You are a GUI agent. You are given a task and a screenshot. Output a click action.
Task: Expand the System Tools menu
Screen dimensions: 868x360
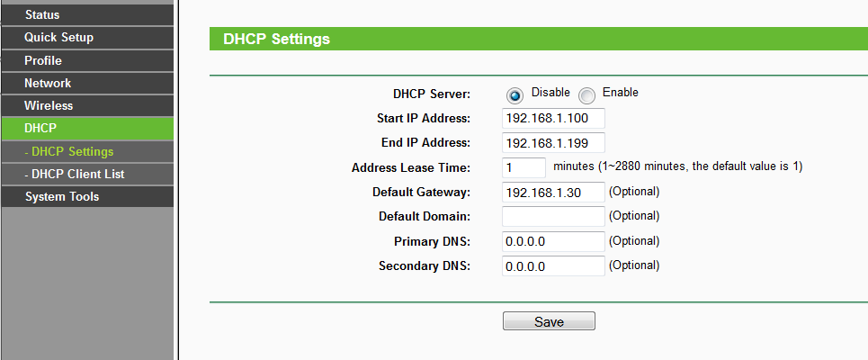point(87,196)
